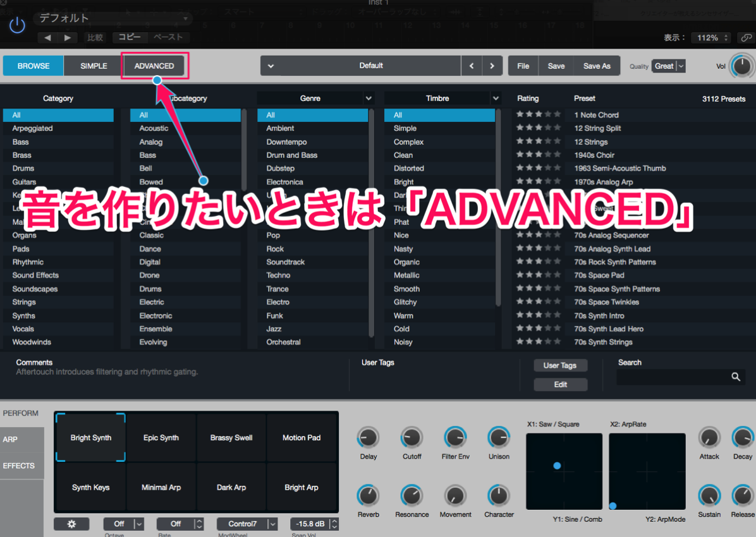Load the previous preset with left chevron
The width and height of the screenshot is (756, 537).
472,66
